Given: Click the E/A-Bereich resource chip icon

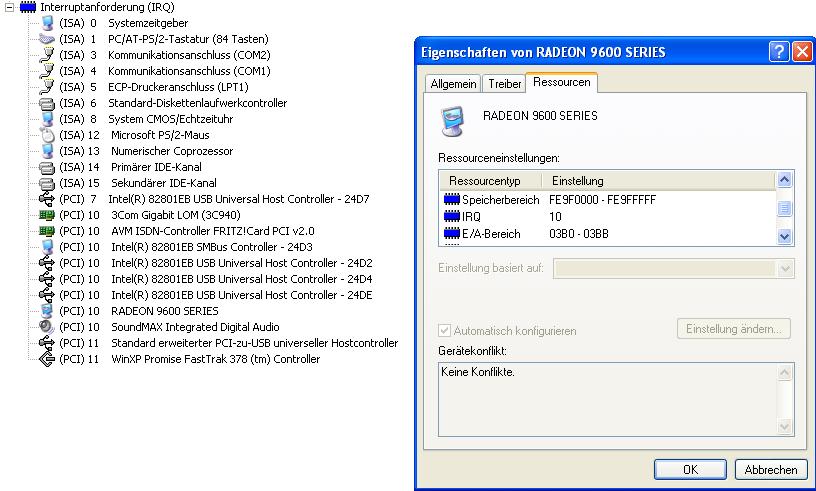Looking at the screenshot, I should click(452, 234).
